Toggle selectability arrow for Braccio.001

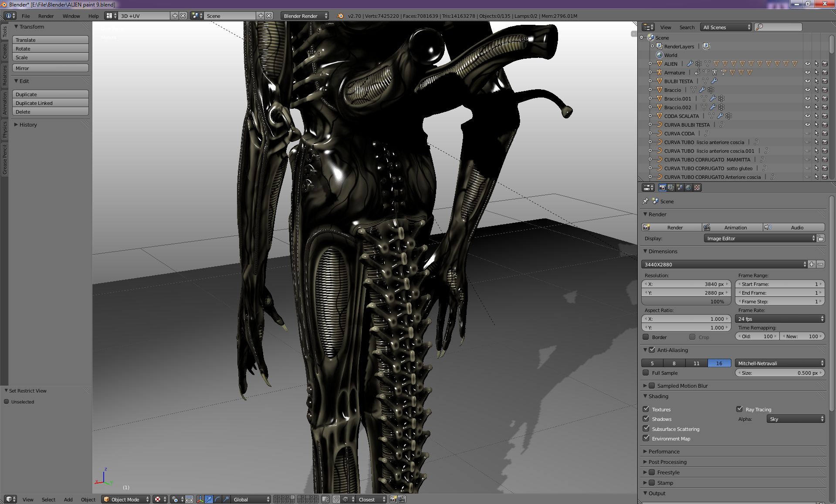(x=816, y=98)
